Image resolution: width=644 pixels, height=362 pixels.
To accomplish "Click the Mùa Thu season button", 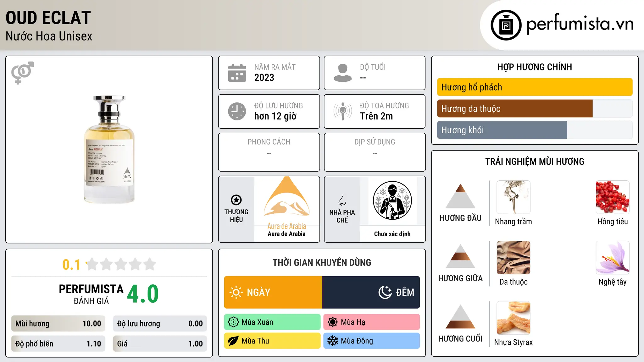I will coord(272,341).
